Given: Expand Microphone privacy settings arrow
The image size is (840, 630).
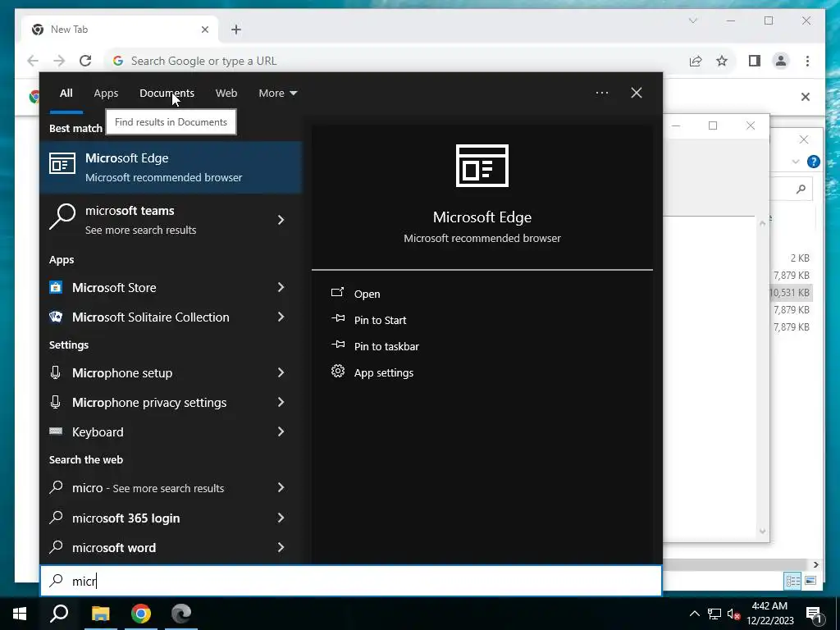Looking at the screenshot, I should click(281, 402).
